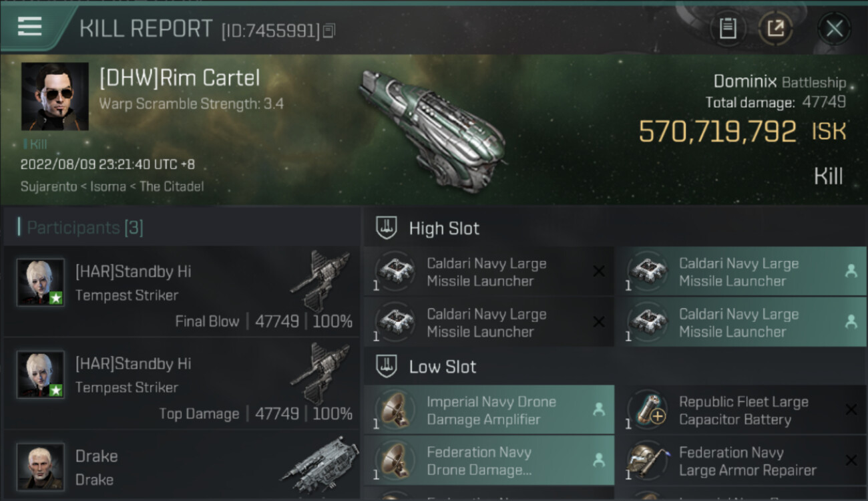Close the kill report window
The width and height of the screenshot is (868, 501).
pos(834,29)
